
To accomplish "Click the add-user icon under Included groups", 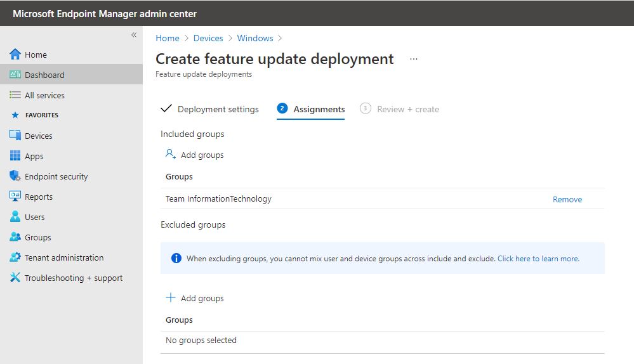I will 171,154.
